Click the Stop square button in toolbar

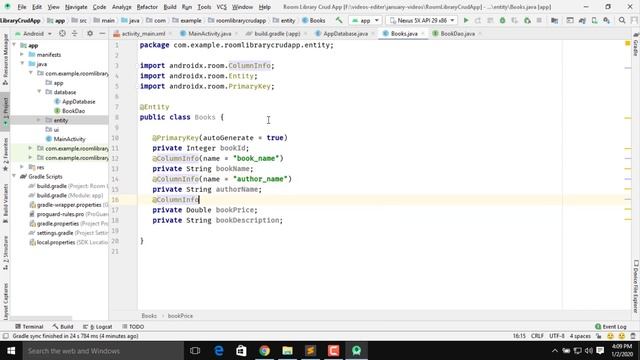539,20
